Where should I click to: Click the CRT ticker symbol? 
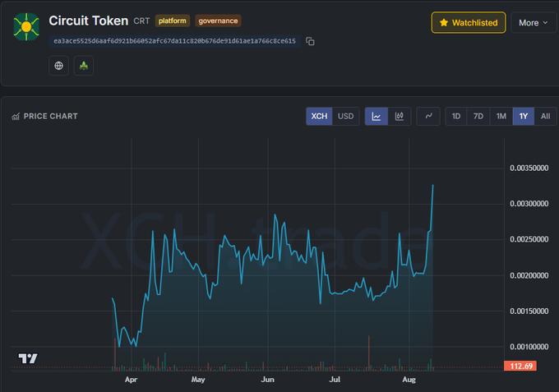141,21
